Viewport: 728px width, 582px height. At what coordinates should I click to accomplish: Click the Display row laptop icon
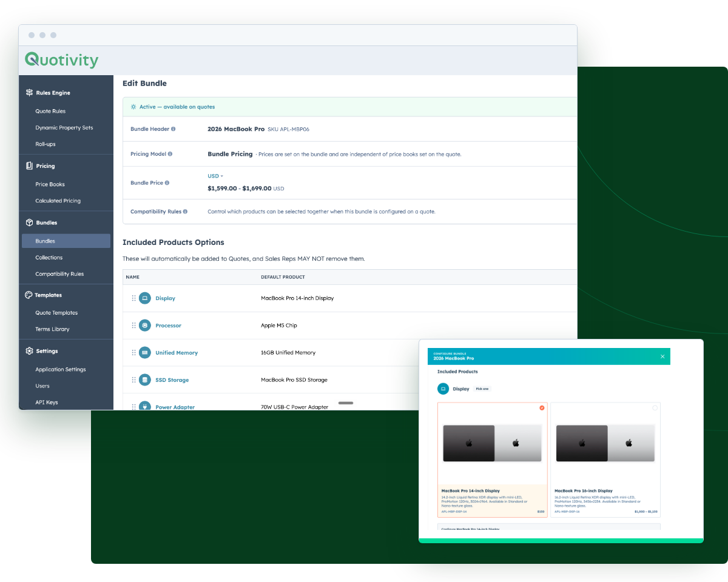click(144, 298)
